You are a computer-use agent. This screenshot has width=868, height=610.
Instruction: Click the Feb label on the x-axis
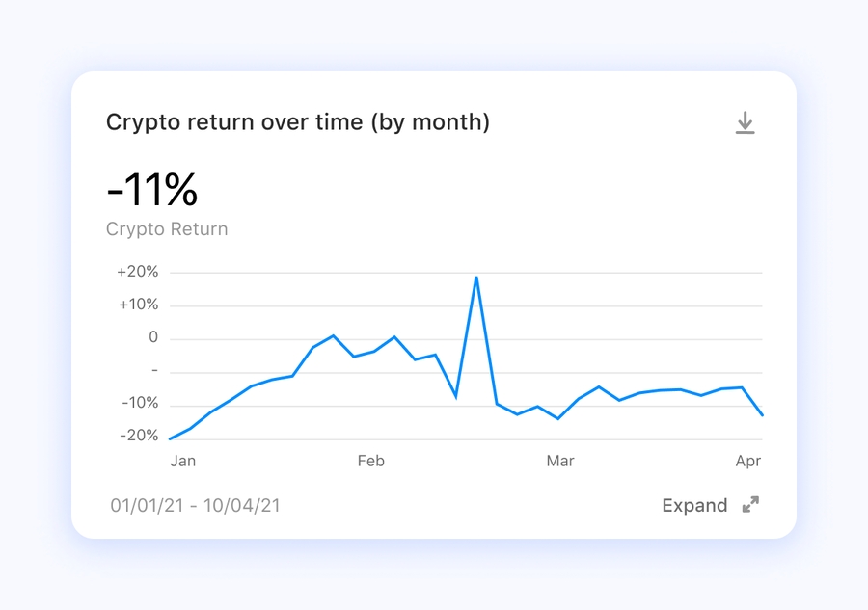click(371, 461)
